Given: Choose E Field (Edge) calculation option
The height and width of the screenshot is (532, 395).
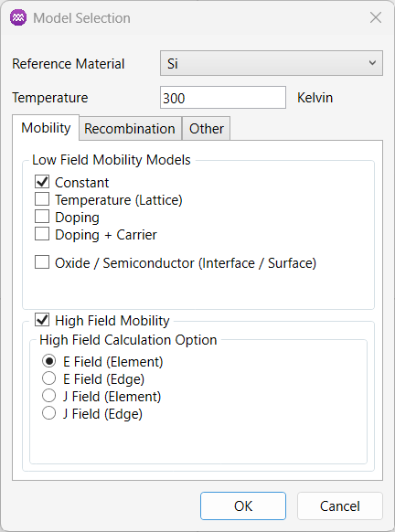Looking at the screenshot, I should pos(48,378).
